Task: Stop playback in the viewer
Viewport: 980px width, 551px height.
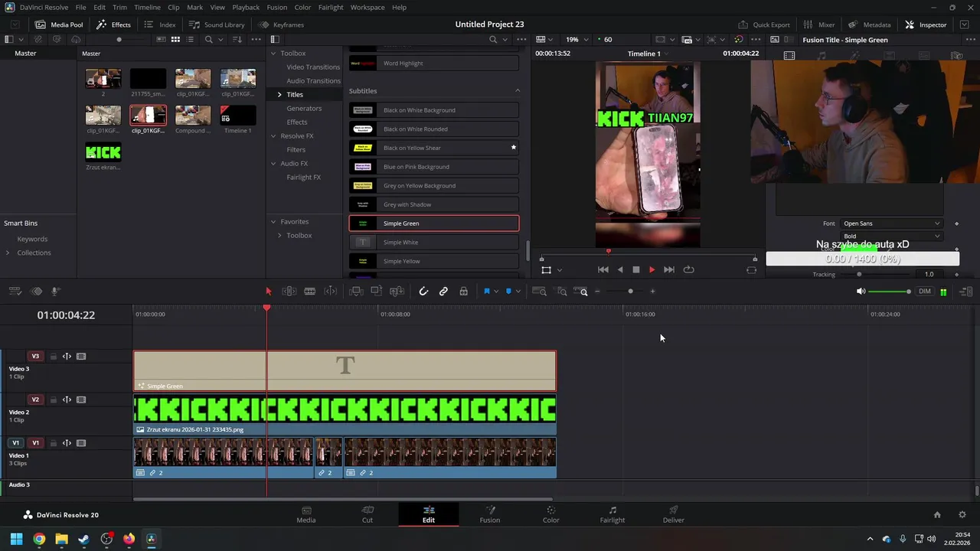Action: 635,269
